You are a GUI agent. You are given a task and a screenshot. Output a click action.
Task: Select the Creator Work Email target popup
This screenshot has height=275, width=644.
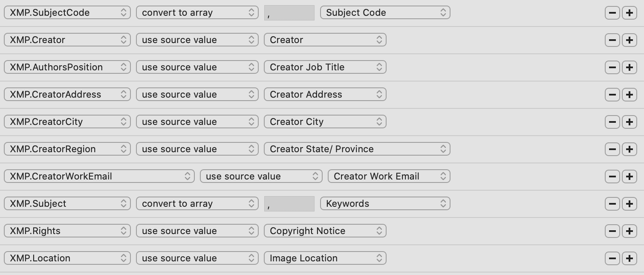coord(389,177)
